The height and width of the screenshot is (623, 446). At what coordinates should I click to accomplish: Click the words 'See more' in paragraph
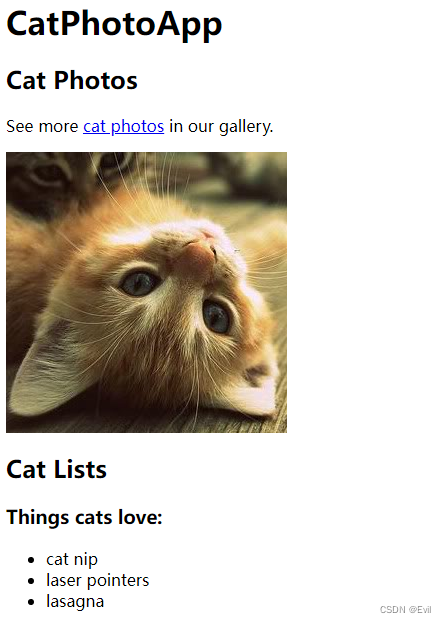pos(42,126)
